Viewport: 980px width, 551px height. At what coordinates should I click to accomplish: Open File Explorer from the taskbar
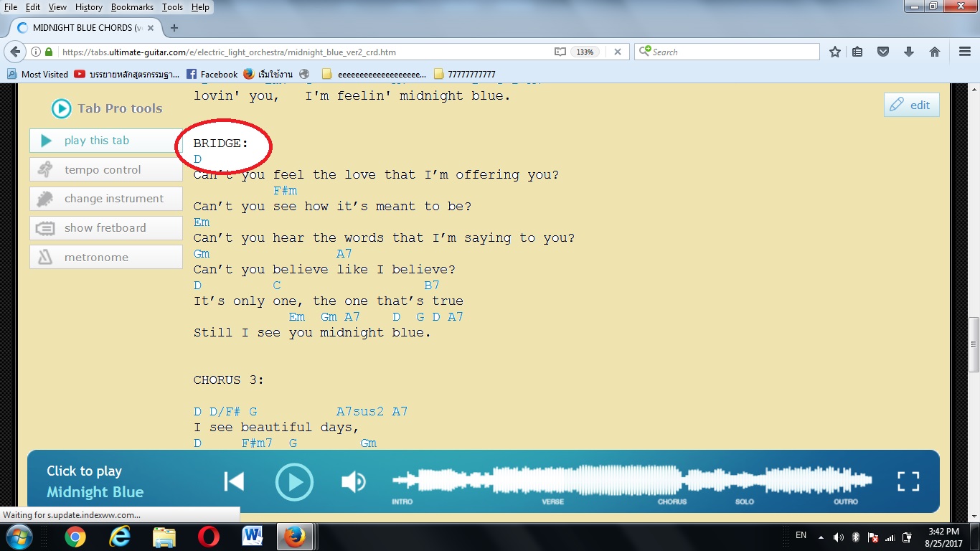pos(164,537)
